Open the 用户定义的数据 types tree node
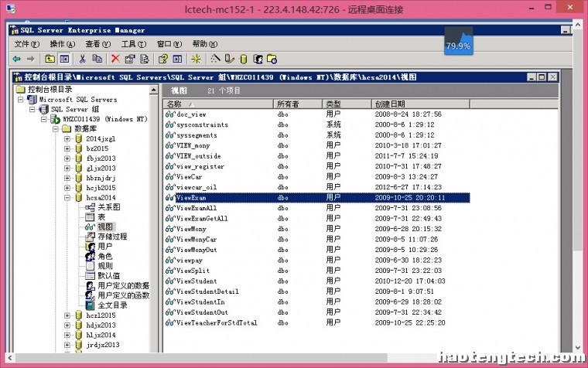 [x=123, y=285]
